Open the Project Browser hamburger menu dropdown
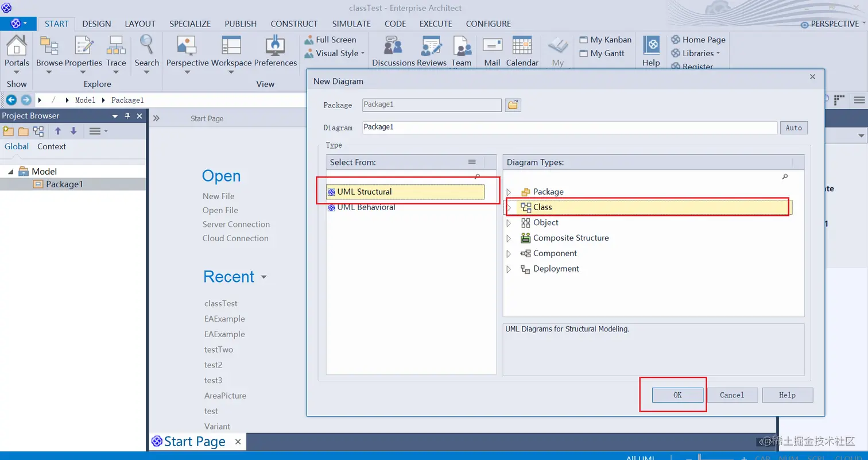Image resolution: width=868 pixels, height=460 pixels. point(98,131)
